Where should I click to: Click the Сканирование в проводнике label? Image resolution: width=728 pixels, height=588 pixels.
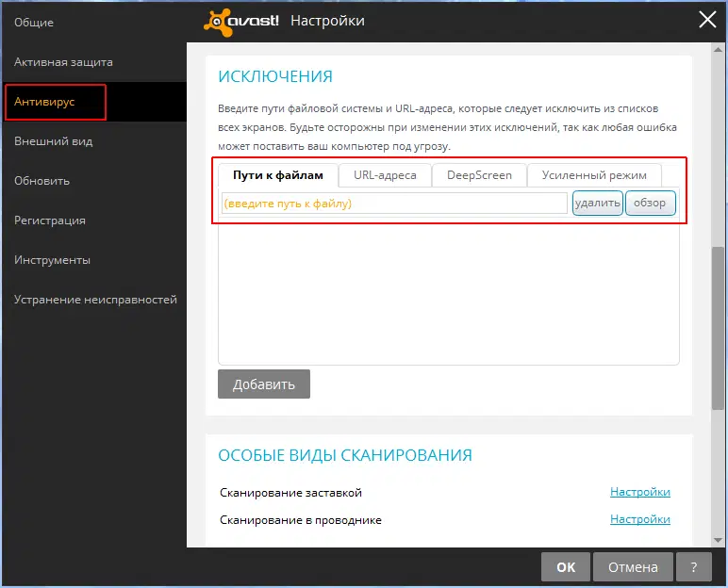click(301, 520)
